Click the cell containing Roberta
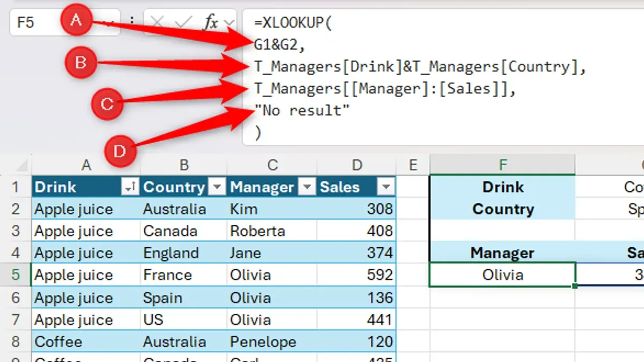This screenshot has height=362, width=644. pyautogui.click(x=272, y=231)
